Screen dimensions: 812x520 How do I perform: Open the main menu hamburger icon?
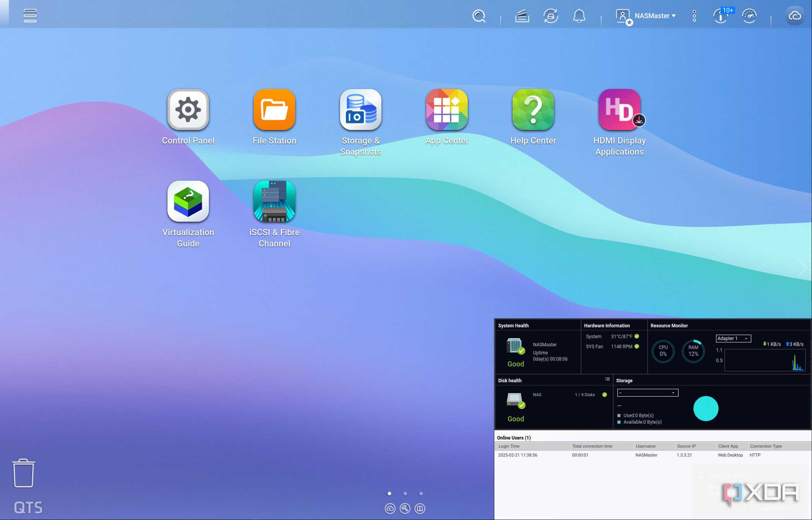click(x=30, y=15)
